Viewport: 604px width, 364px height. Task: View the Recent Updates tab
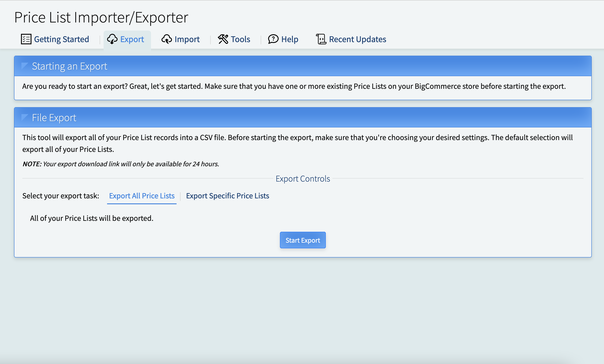351,39
